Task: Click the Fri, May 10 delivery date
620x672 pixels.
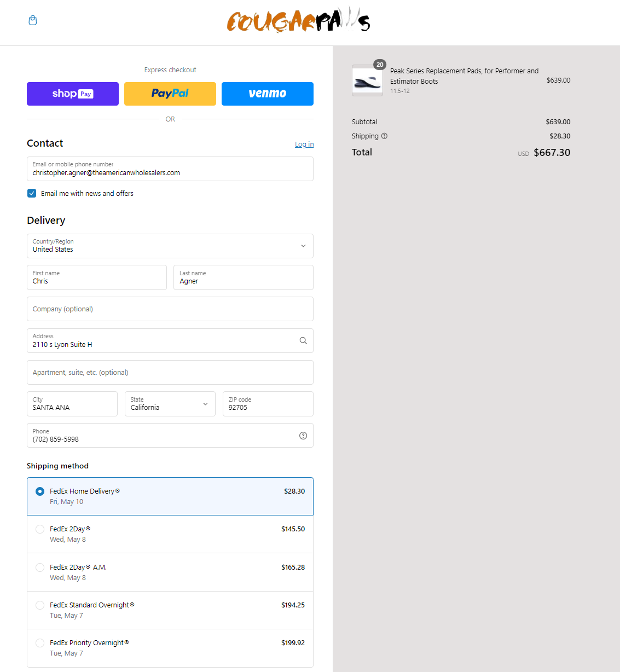Action: 66,502
